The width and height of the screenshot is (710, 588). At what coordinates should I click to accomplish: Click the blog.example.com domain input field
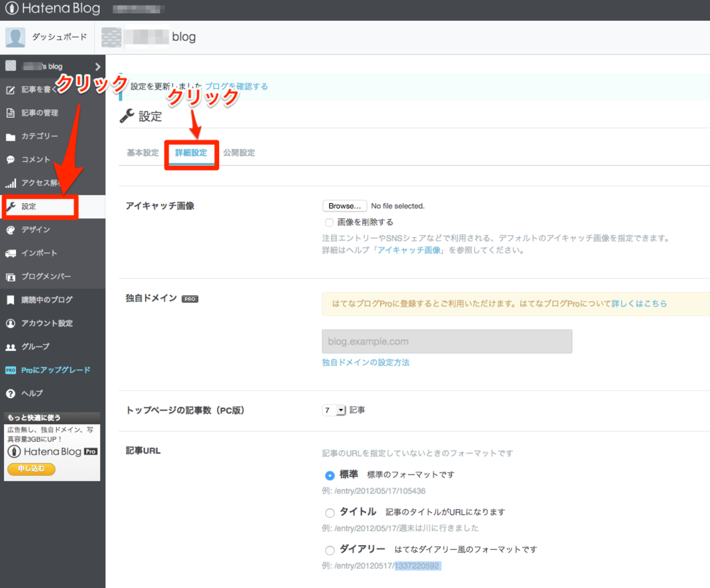(x=447, y=342)
